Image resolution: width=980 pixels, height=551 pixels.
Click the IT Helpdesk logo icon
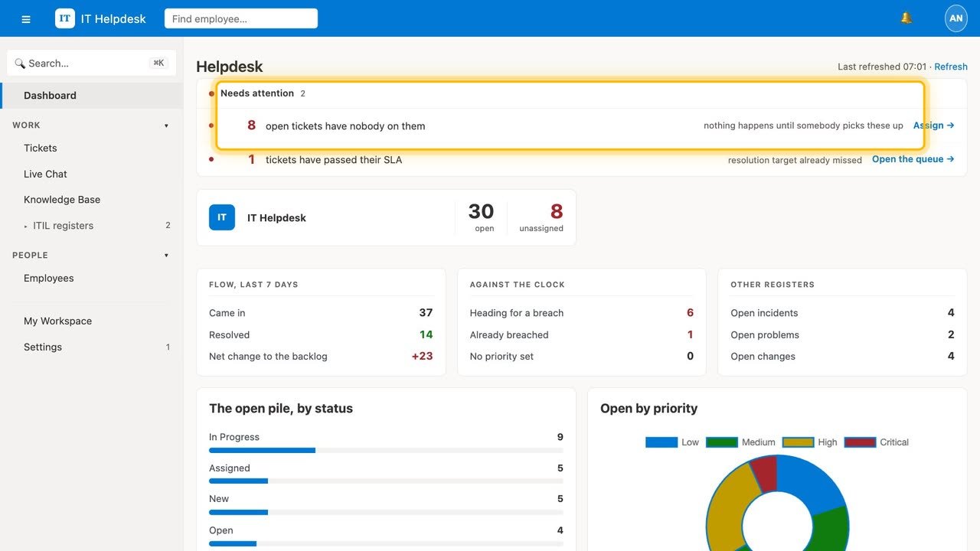pos(65,18)
